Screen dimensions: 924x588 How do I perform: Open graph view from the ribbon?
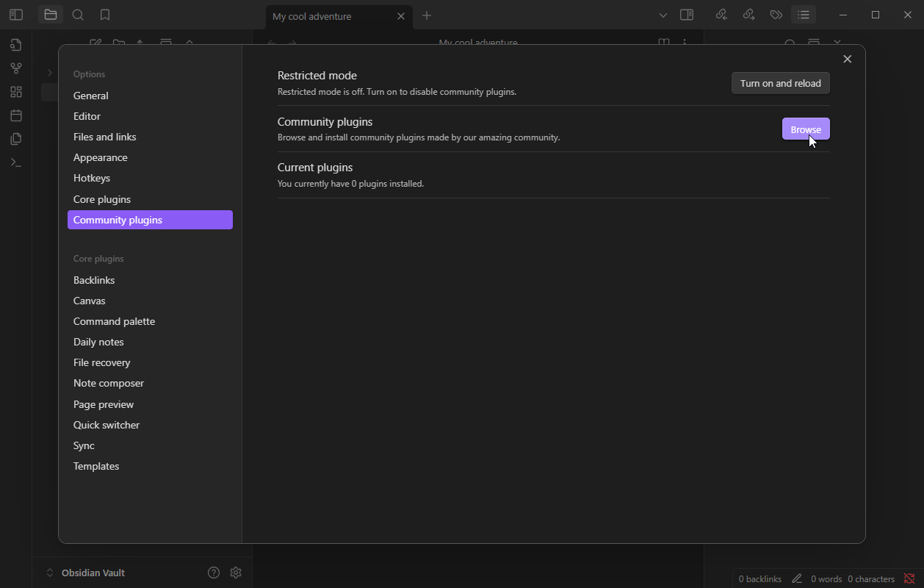(16, 68)
